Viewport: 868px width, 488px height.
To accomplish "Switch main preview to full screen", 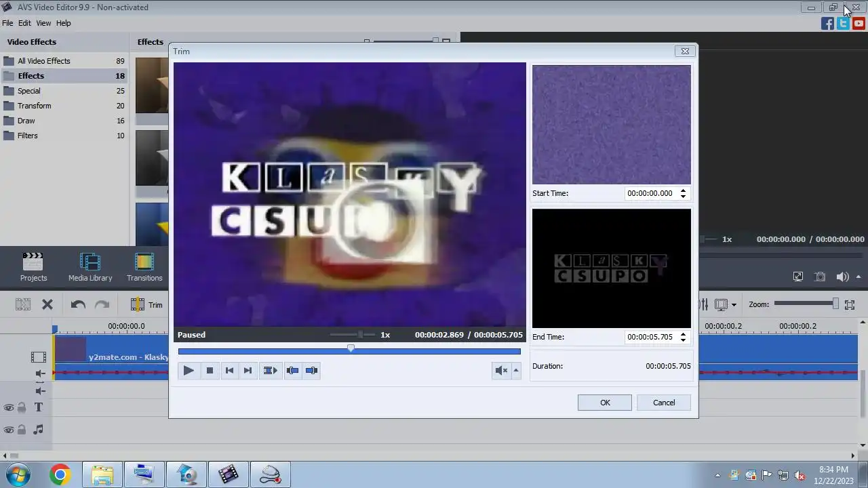I will click(x=798, y=277).
